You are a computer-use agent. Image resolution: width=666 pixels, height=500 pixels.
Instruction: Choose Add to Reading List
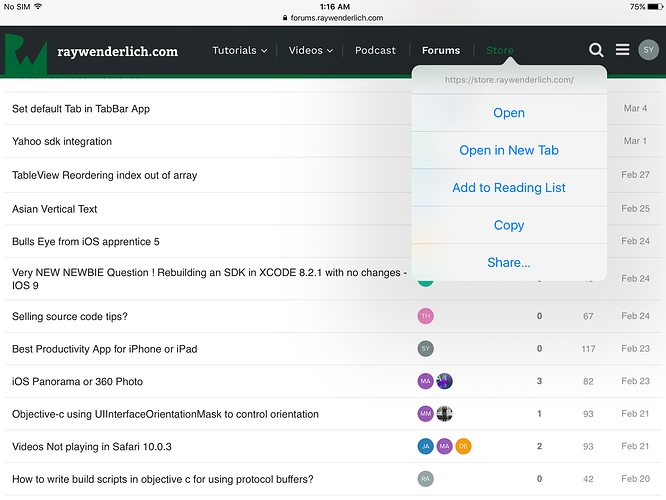point(509,187)
